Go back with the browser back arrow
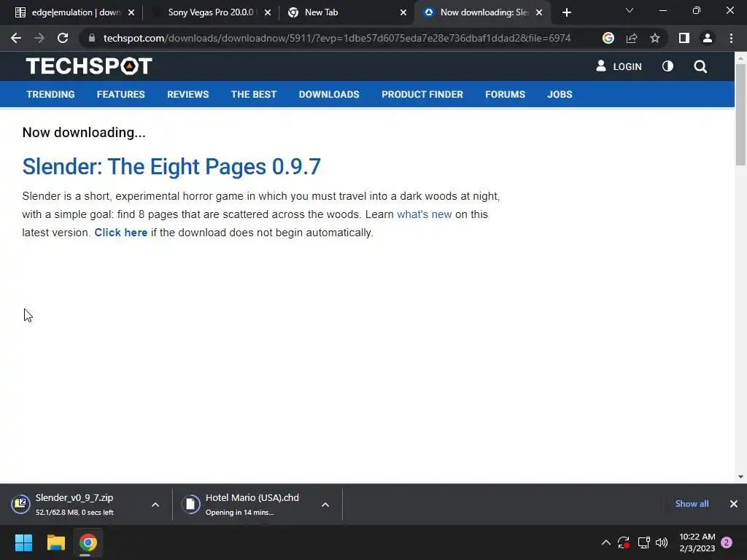The width and height of the screenshot is (747, 560). [x=16, y=38]
